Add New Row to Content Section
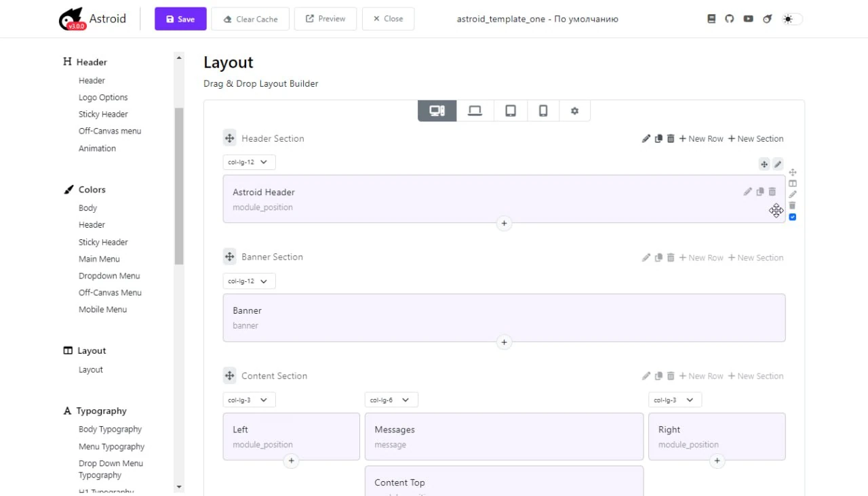 (701, 376)
